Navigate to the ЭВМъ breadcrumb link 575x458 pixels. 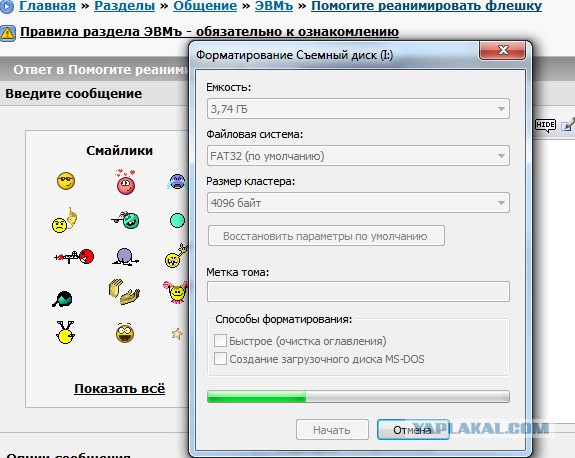point(274,6)
